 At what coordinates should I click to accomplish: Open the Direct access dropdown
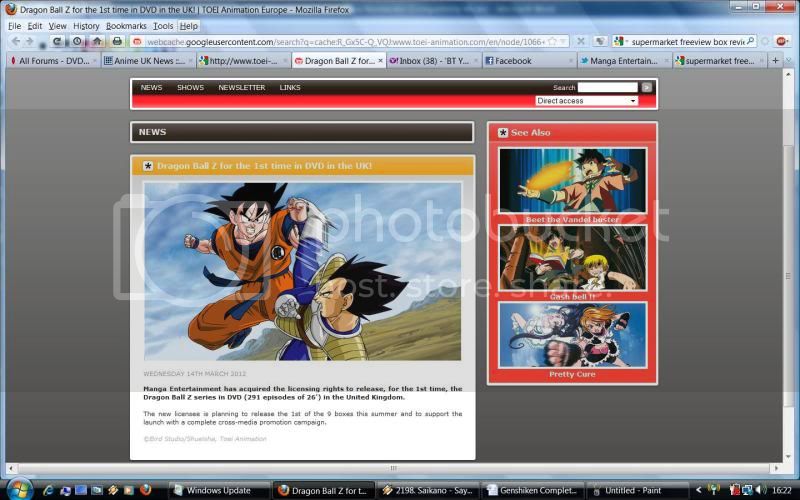coord(586,101)
